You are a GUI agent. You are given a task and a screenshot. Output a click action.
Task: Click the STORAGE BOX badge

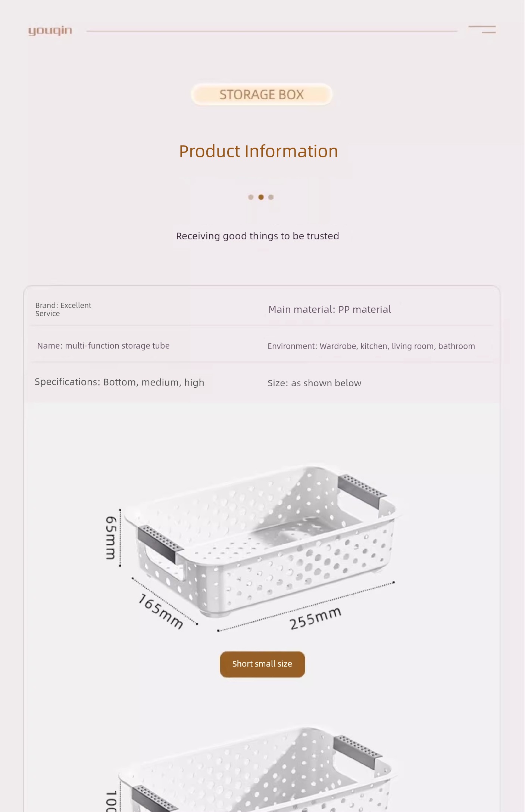click(x=262, y=95)
